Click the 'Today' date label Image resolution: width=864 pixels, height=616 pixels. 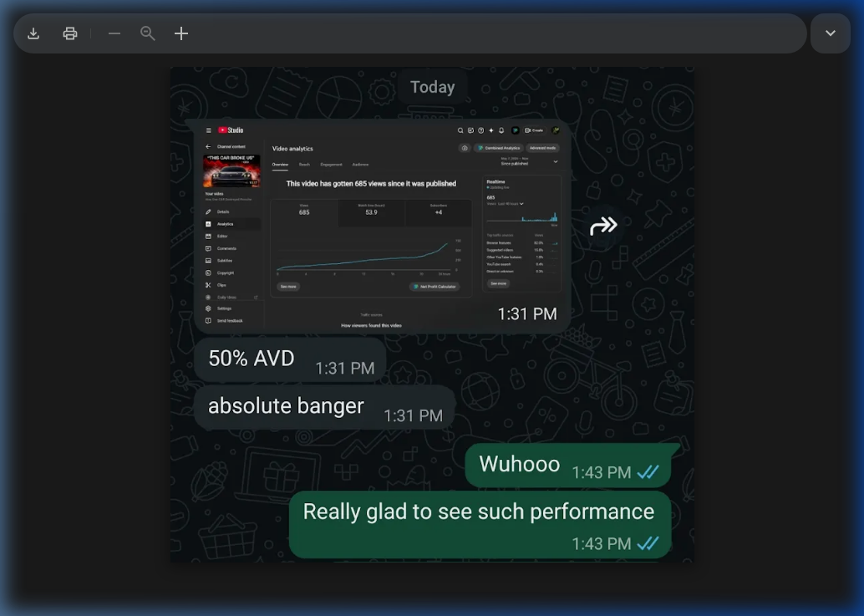(x=433, y=87)
